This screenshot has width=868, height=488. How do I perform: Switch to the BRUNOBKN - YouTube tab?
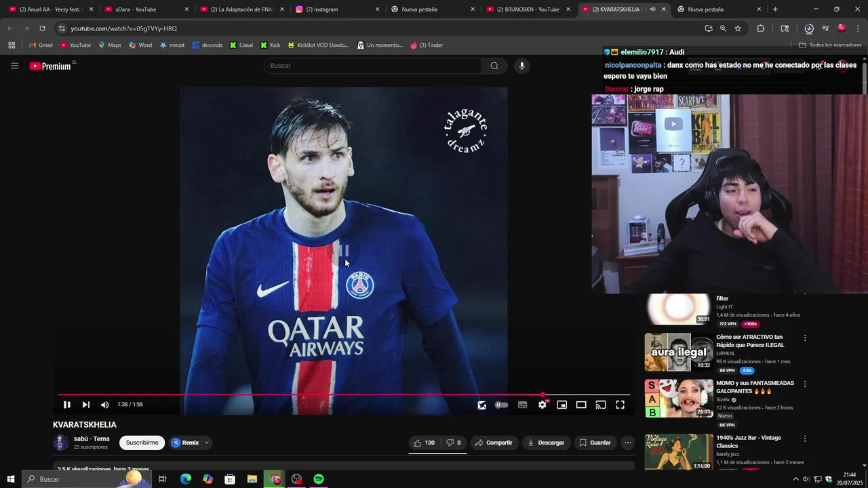(528, 9)
